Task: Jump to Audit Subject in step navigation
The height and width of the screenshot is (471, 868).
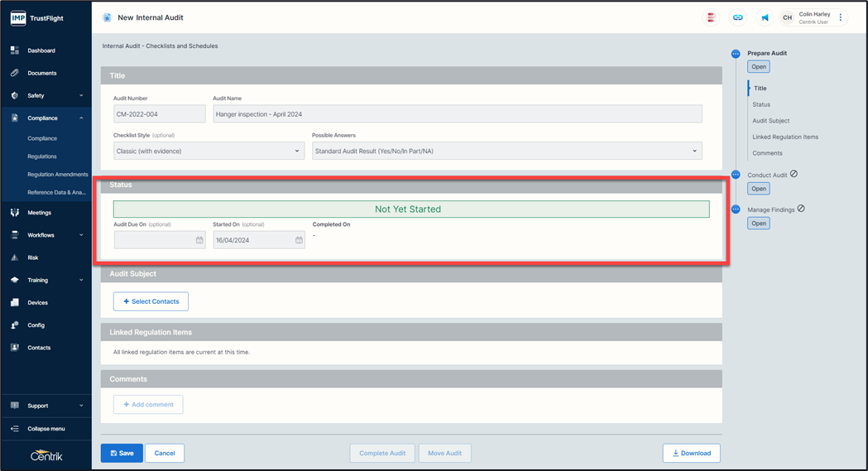Action: point(770,121)
